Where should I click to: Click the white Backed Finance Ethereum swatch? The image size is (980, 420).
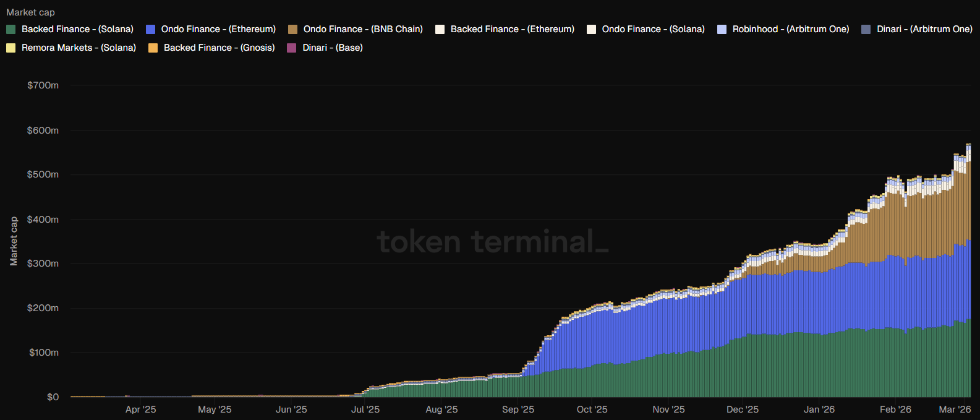[x=440, y=29]
